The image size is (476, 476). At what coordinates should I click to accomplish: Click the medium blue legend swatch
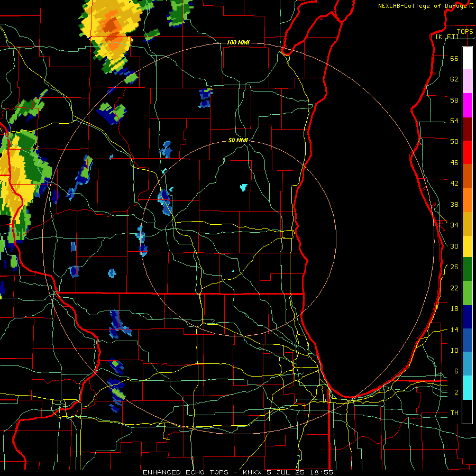click(x=467, y=340)
